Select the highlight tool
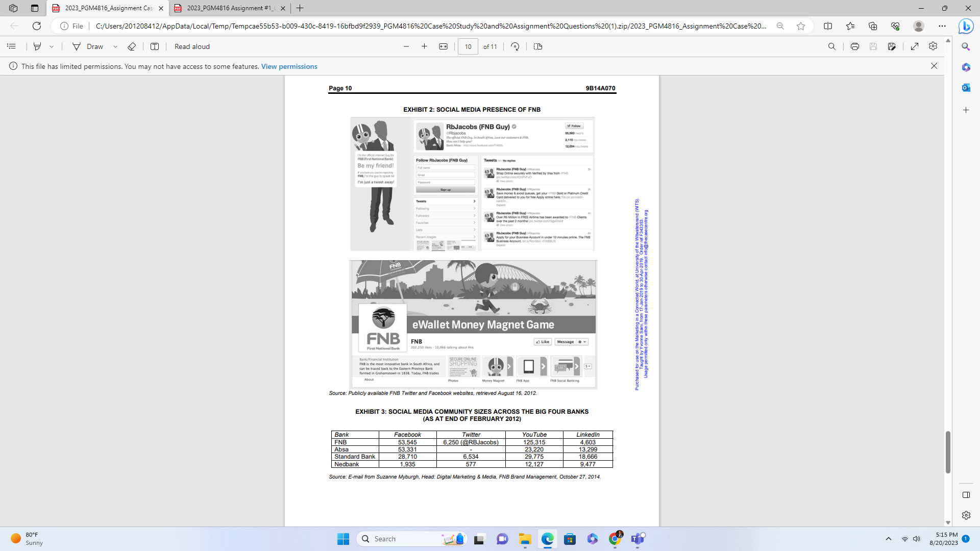 37,46
